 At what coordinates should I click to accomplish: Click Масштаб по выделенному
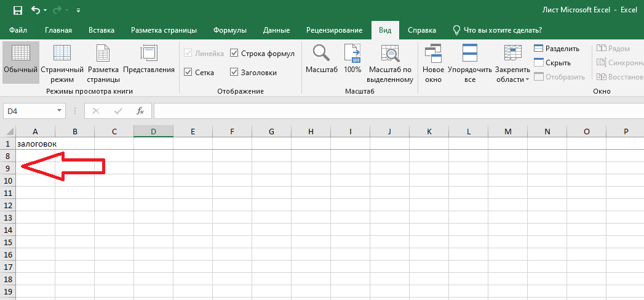pyautogui.click(x=390, y=63)
